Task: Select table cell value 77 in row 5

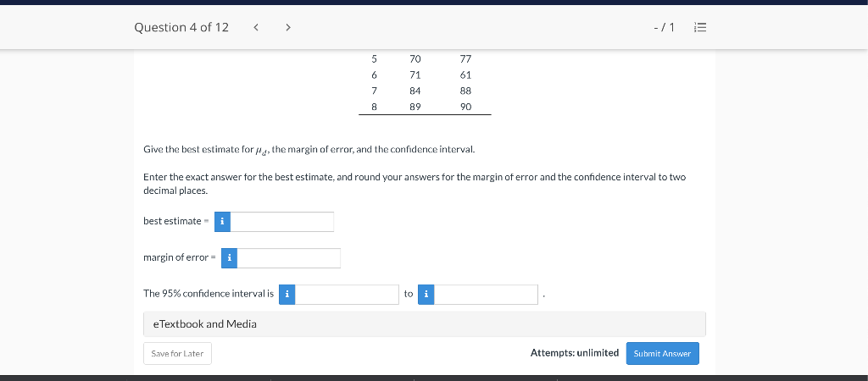Action: (x=465, y=58)
